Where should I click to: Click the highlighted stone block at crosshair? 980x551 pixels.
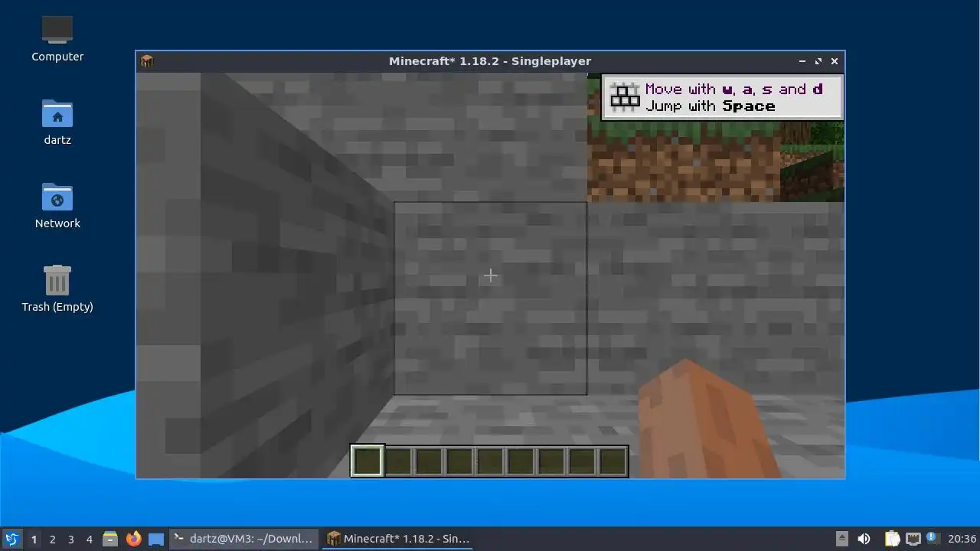[490, 298]
